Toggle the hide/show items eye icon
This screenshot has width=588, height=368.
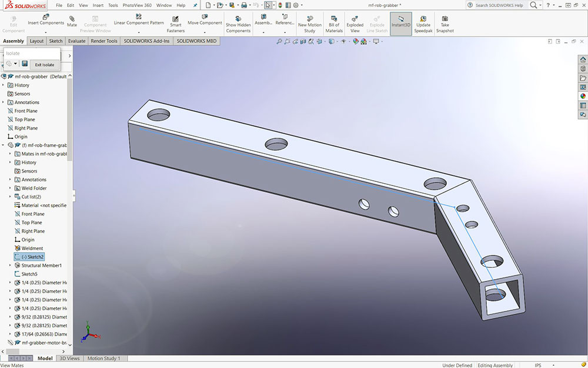pyautogui.click(x=343, y=42)
